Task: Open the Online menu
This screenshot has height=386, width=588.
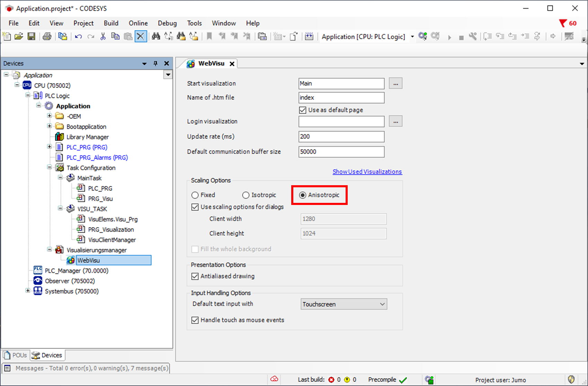Action: point(138,23)
